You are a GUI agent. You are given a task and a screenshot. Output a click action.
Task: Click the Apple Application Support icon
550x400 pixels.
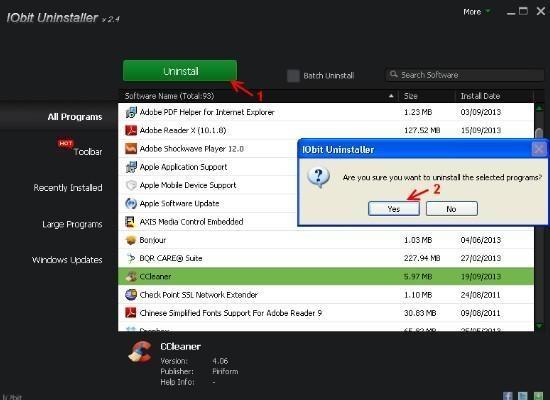click(x=131, y=167)
